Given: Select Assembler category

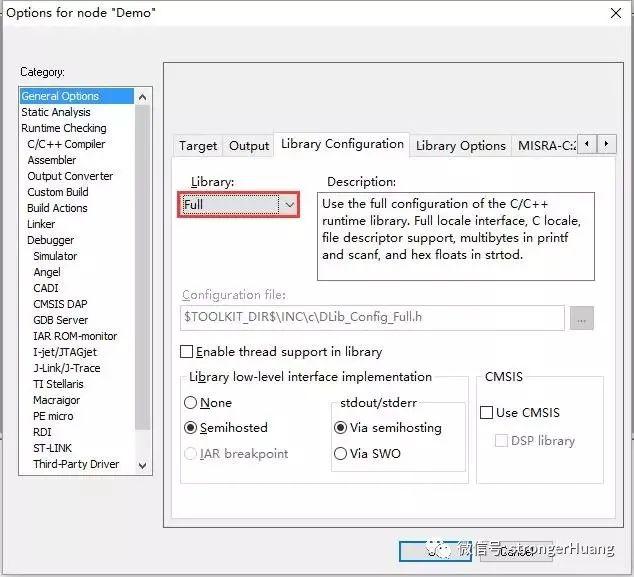Looking at the screenshot, I should point(77,160).
